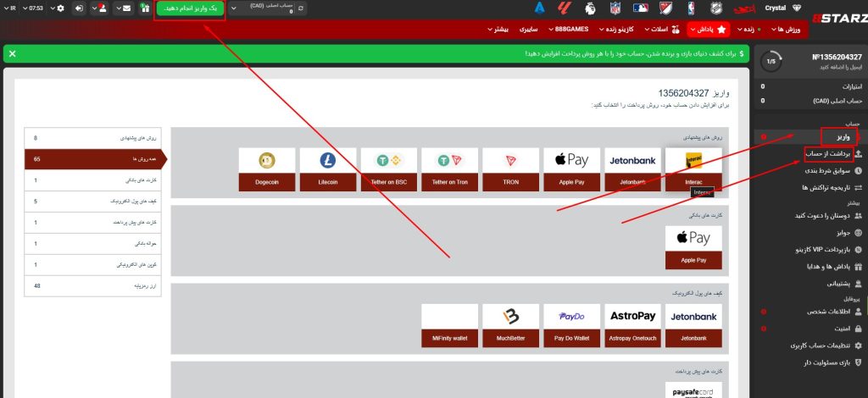
Task: Select the Dogecoin payment method
Action: pos(267,169)
